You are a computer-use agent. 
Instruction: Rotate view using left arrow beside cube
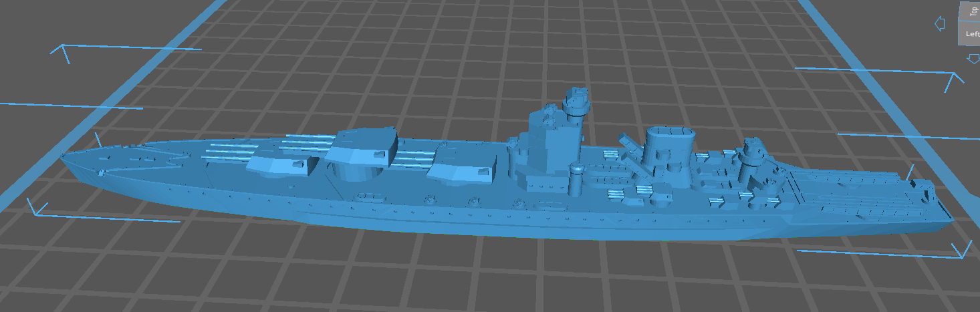click(x=939, y=24)
